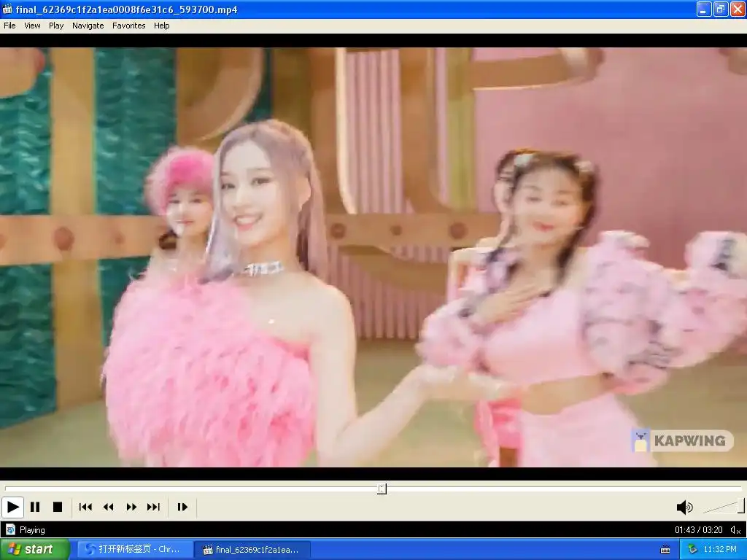Fast forward with increase rate button
747x560 pixels.
(x=131, y=507)
